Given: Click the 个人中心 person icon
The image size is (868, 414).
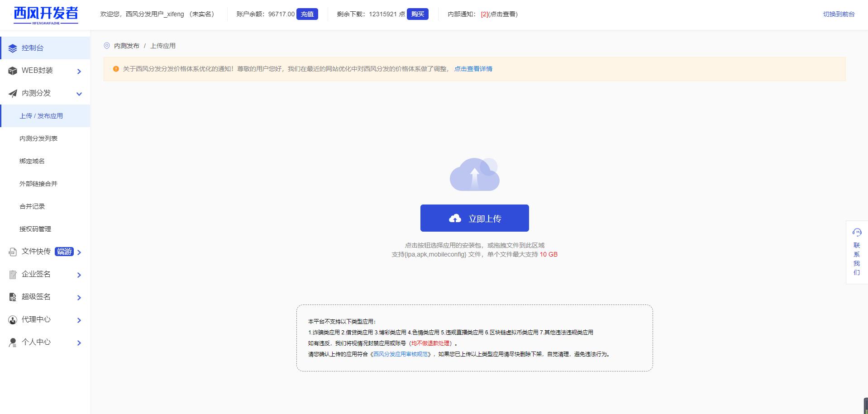Looking at the screenshot, I should [13, 343].
